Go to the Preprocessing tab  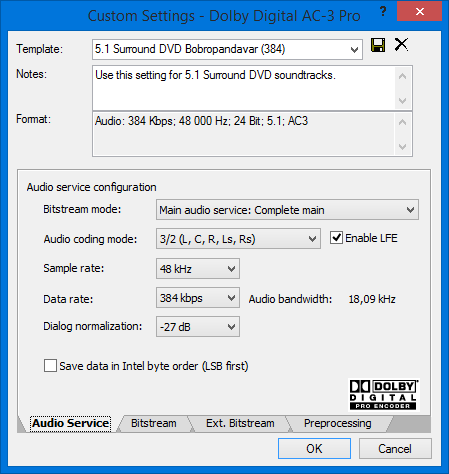tap(337, 423)
